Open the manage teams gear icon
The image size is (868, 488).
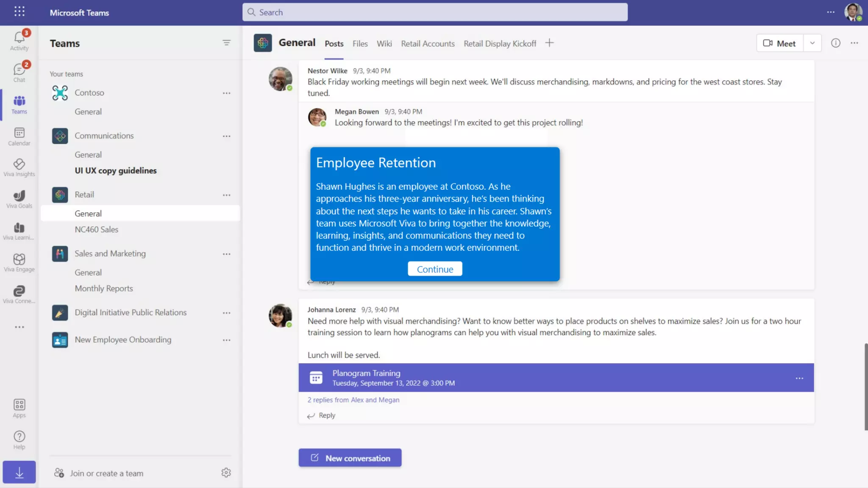226,473
